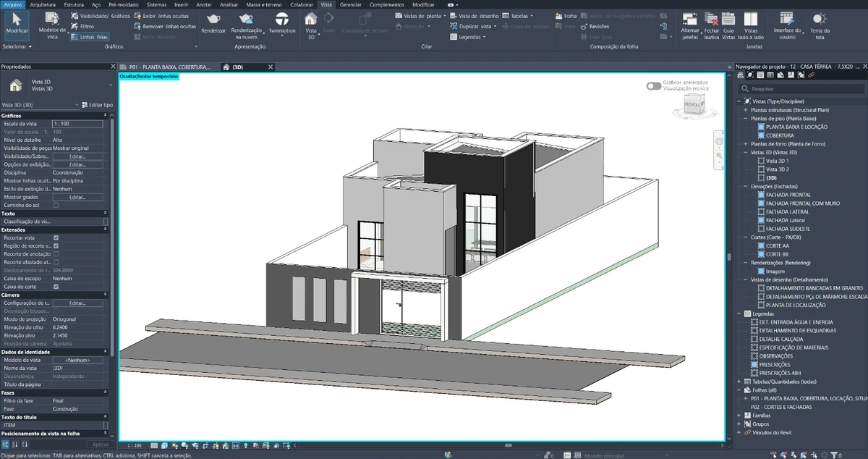
Task: Open Modelos de vista tool
Action: pyautogui.click(x=52, y=26)
